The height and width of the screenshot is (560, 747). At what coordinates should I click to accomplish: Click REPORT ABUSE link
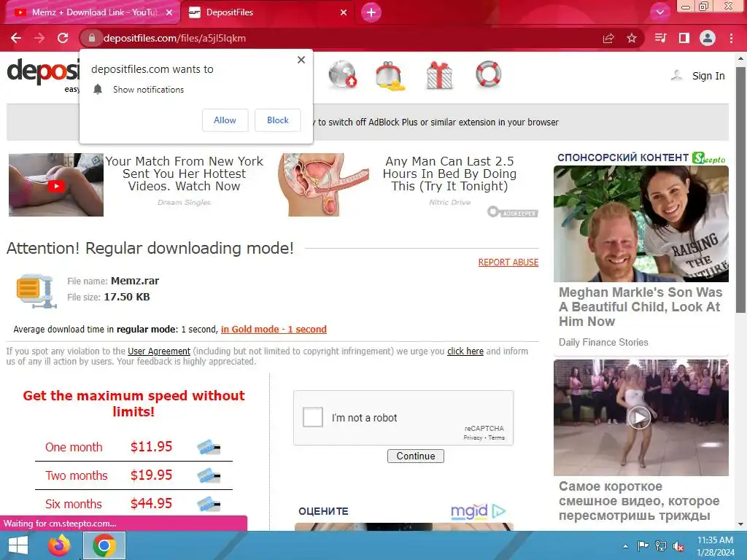(508, 262)
